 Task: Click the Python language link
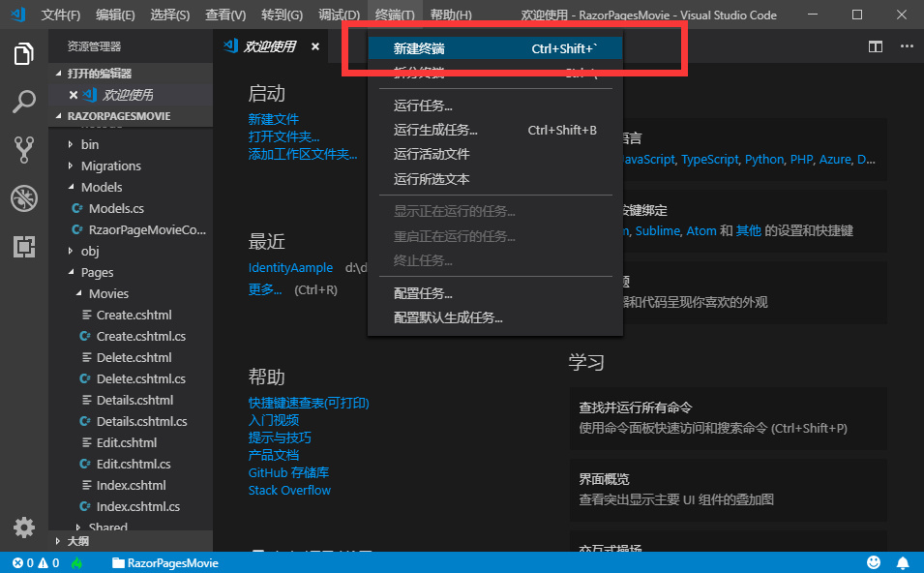764,160
